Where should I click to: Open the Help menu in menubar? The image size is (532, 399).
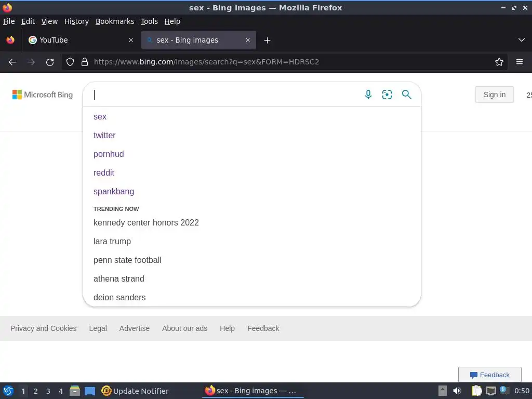point(172,21)
